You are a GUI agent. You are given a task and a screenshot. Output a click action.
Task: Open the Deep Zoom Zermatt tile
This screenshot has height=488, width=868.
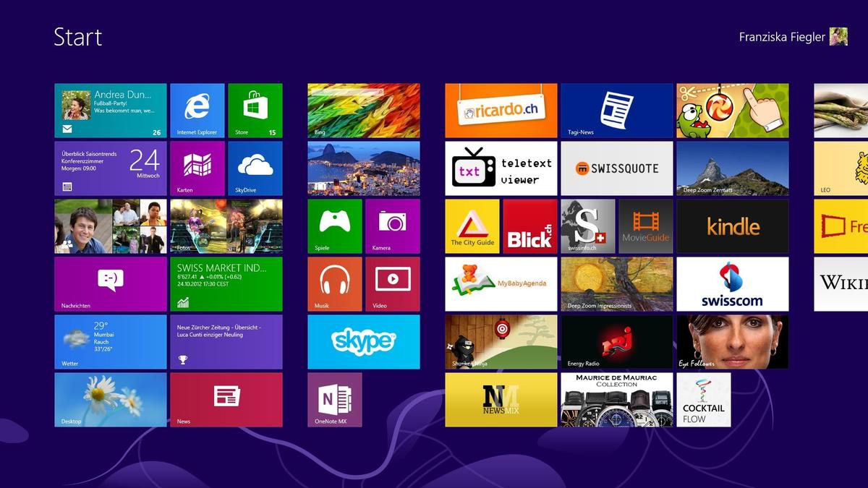pos(733,168)
